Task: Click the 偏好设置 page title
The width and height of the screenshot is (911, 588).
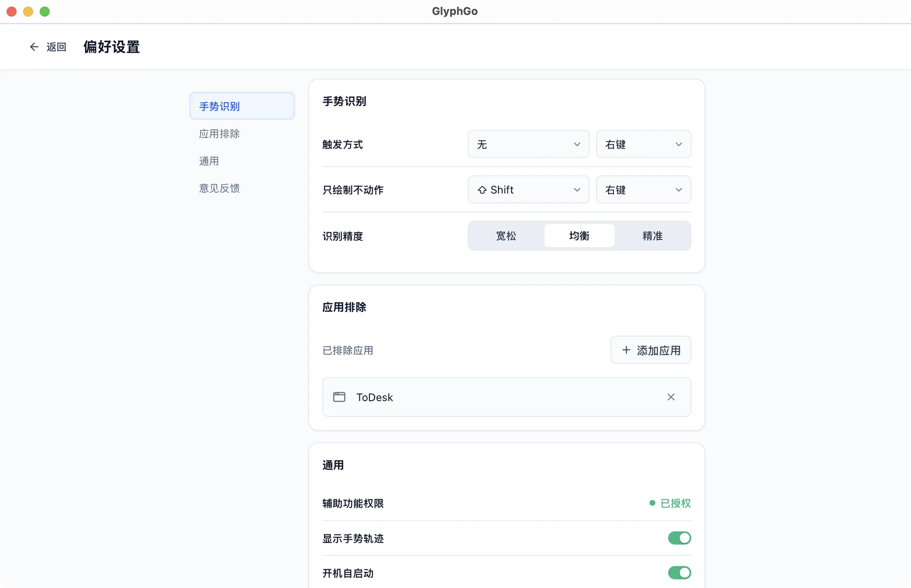Action: pos(111,47)
